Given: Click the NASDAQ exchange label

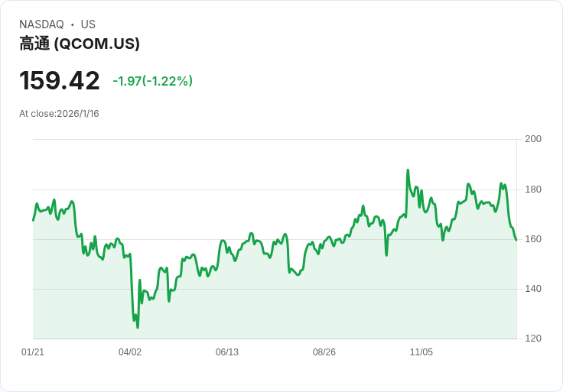Looking at the screenshot, I should pos(41,24).
